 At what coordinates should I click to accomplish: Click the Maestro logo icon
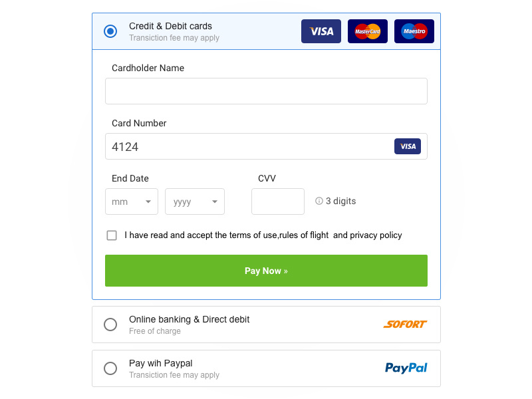tap(414, 31)
